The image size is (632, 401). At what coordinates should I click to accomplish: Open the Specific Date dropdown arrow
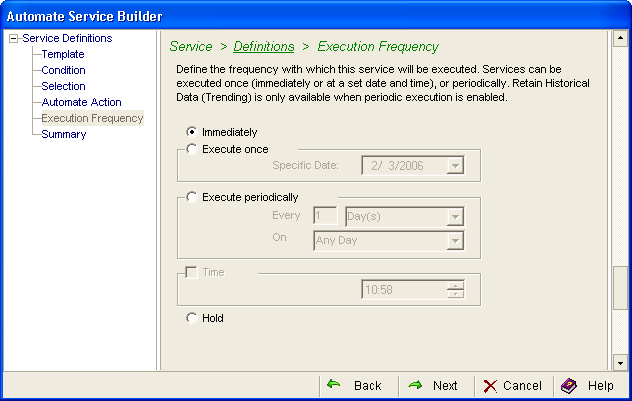pos(455,166)
